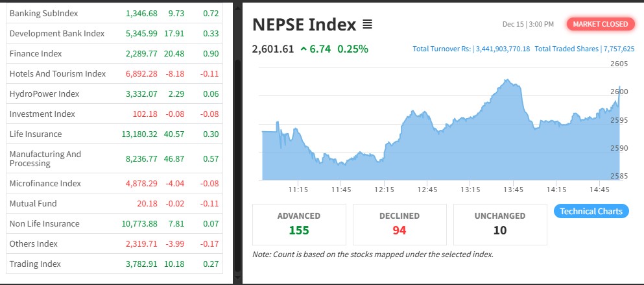Click the MARKET CLOSED badge

(600, 24)
